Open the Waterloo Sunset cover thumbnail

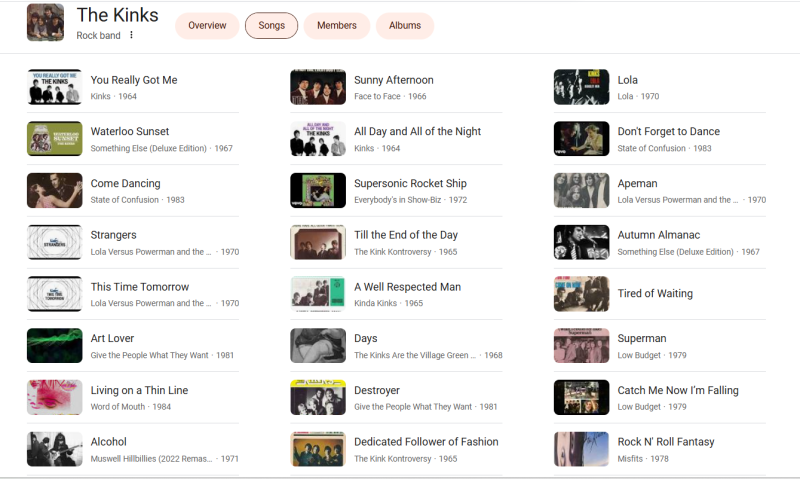click(x=54, y=139)
